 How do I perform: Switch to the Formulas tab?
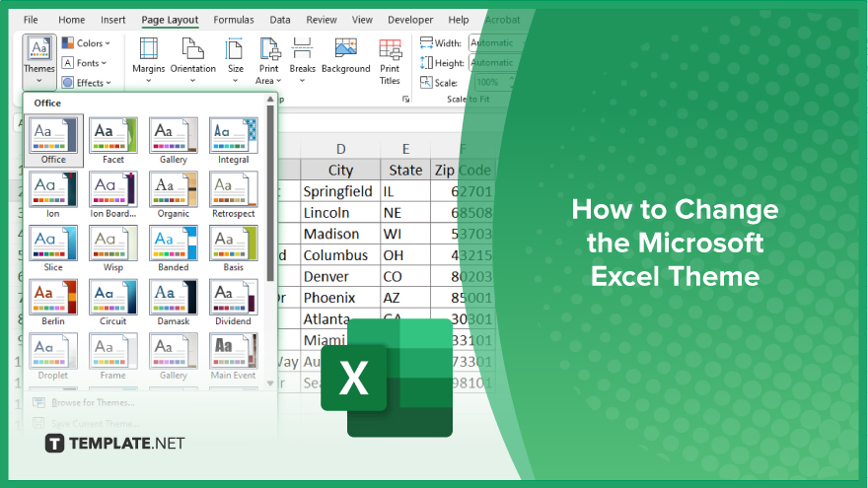click(234, 20)
